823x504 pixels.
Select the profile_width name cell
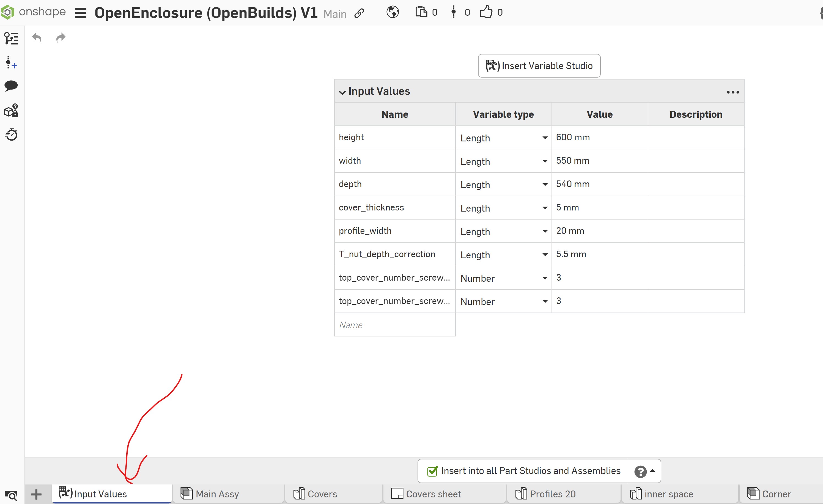point(395,231)
